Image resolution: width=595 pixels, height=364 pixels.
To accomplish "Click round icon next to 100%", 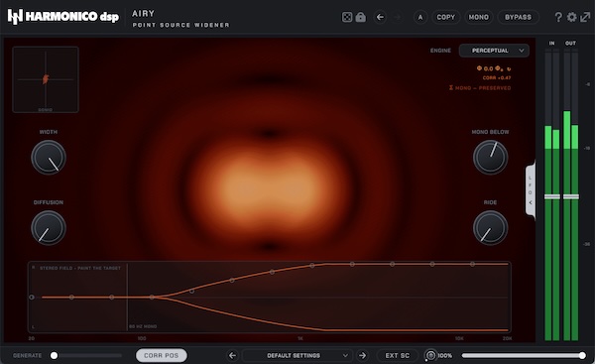I will click(430, 356).
